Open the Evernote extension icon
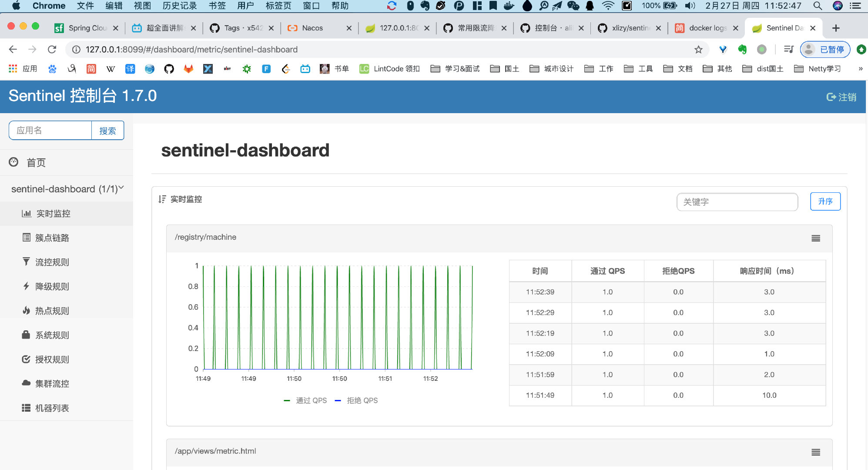The width and height of the screenshot is (868, 470). (x=742, y=50)
